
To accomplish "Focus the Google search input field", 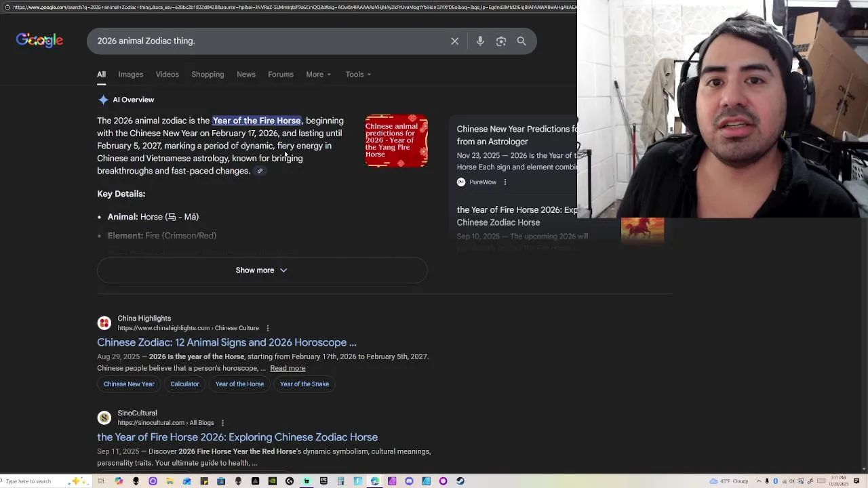I will coord(271,41).
